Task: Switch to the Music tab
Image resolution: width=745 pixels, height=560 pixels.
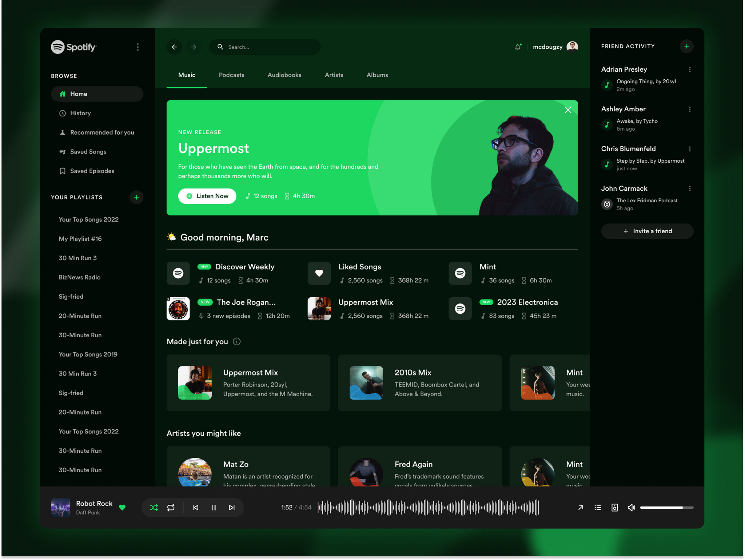Action: [x=187, y=75]
